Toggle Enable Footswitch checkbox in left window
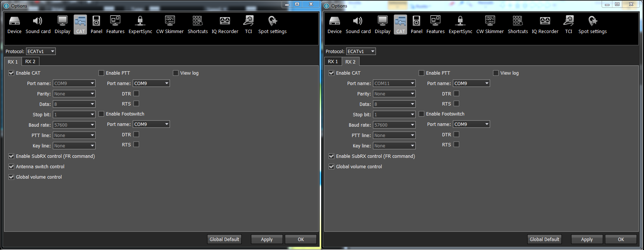This screenshot has height=250, width=644. (101, 114)
